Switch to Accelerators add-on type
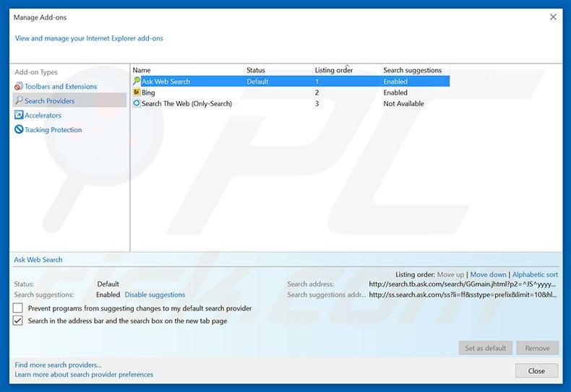Viewport: 571px width, 392px height. tap(43, 116)
